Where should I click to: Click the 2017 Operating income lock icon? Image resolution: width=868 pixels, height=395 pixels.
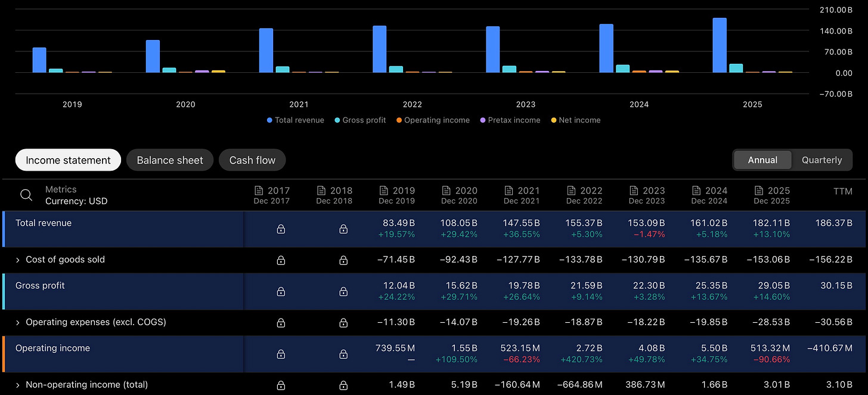281,354
